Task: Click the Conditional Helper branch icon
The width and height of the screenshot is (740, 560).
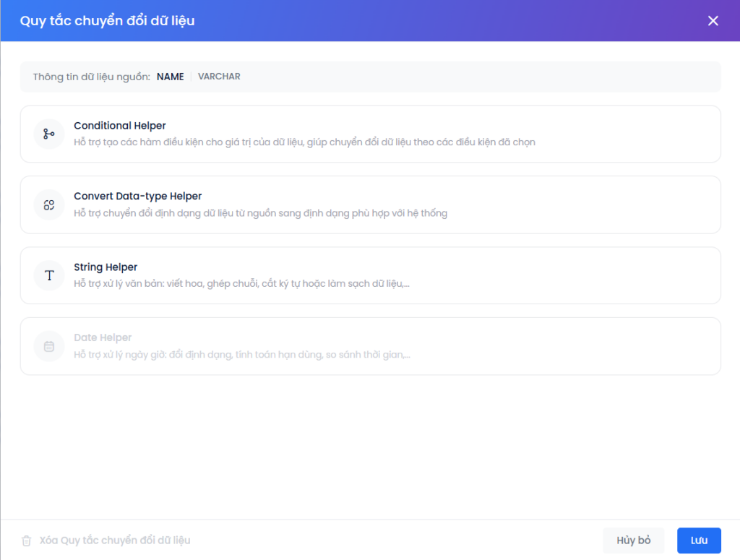Action: tap(49, 134)
